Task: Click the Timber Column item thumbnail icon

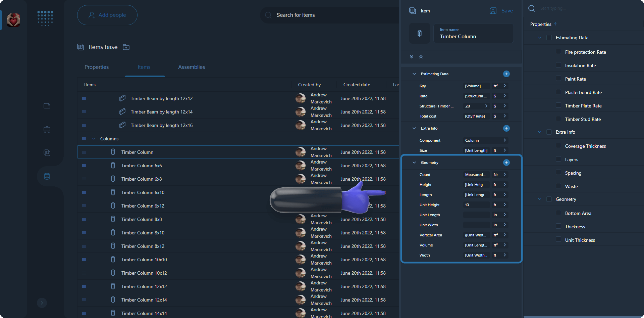Action: 420,33
